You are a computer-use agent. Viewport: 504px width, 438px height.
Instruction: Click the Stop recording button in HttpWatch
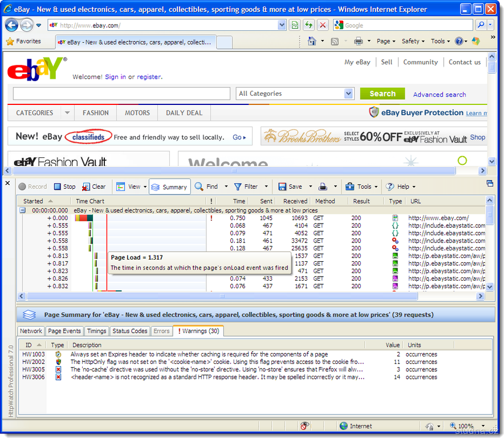[x=64, y=186]
